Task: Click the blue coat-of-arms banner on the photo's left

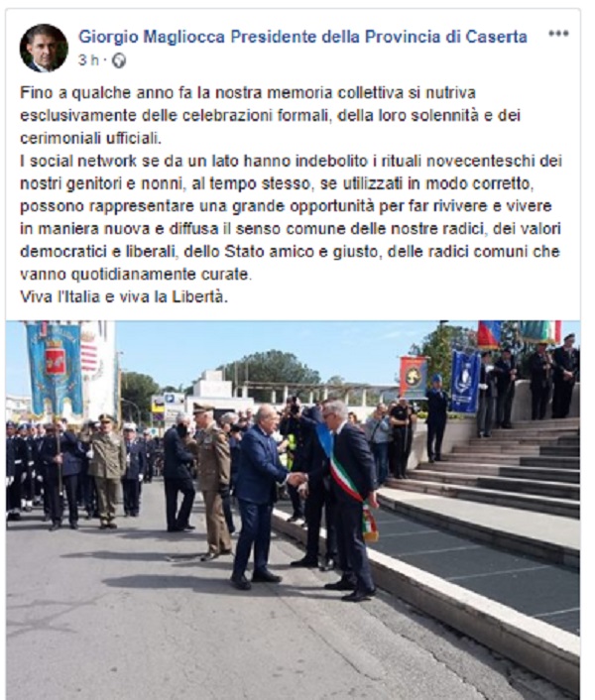Action: click(x=55, y=369)
